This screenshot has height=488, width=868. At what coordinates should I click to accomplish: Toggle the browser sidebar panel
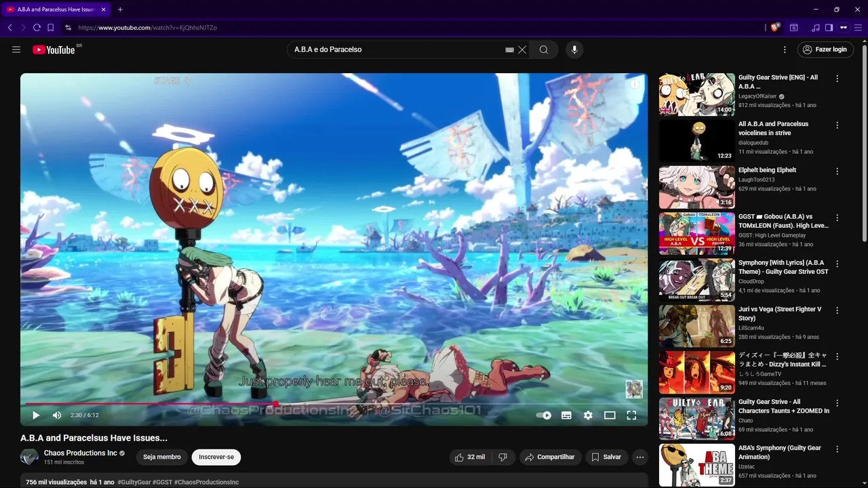pyautogui.click(x=829, y=28)
